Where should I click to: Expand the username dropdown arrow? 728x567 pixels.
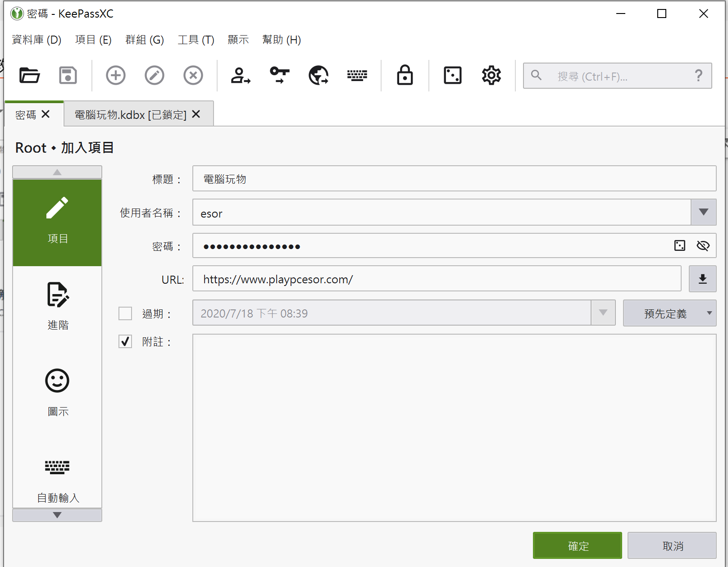704,212
